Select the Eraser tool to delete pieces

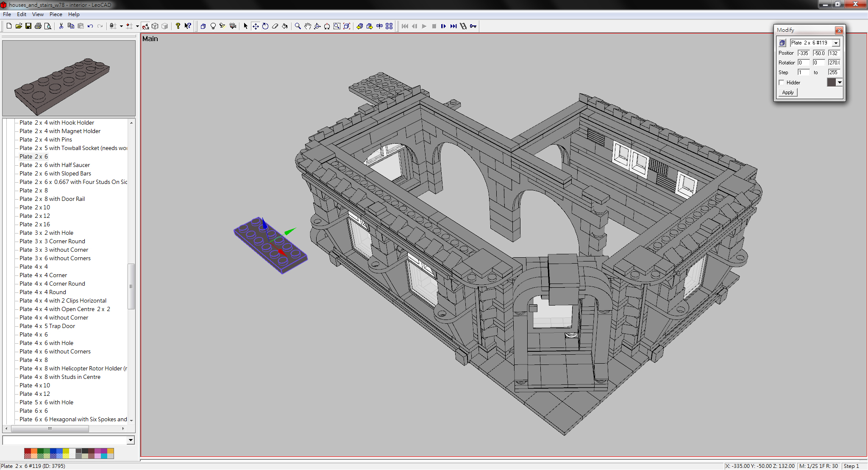click(x=275, y=26)
